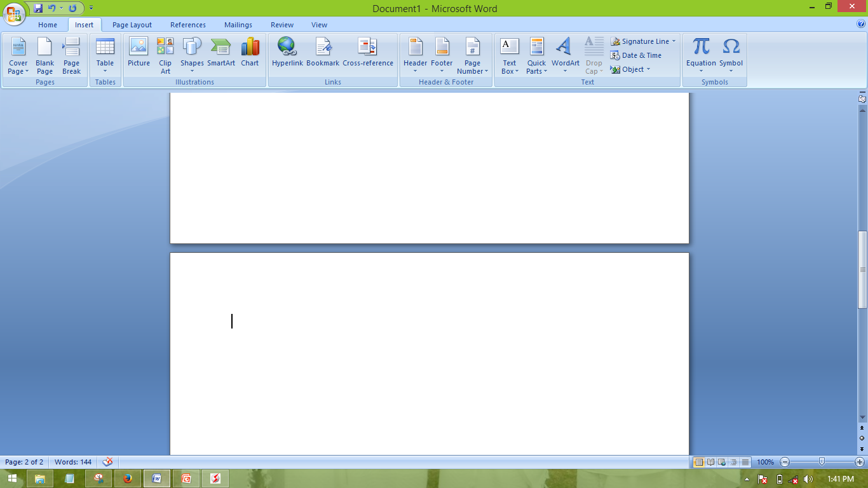This screenshot has height=488, width=868.
Task: Switch to the Page Layout tab
Action: 132,25
